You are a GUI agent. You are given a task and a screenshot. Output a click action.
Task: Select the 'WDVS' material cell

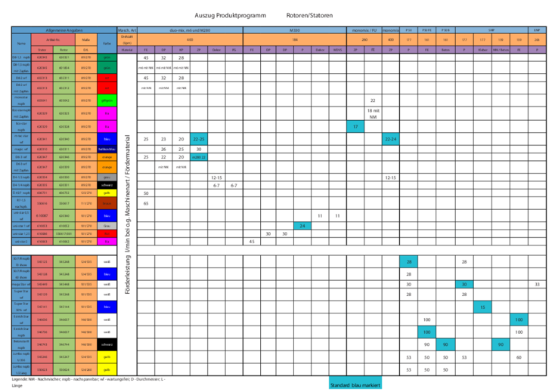click(x=337, y=50)
